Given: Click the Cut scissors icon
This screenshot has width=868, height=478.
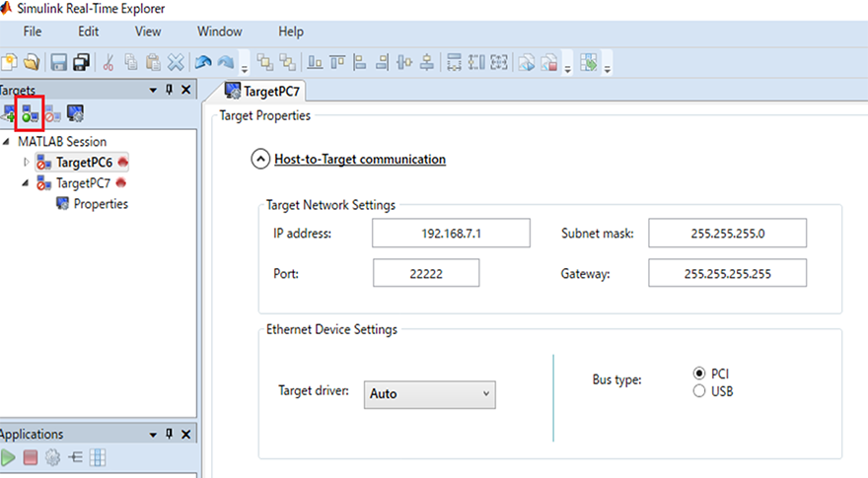Looking at the screenshot, I should pyautogui.click(x=108, y=62).
